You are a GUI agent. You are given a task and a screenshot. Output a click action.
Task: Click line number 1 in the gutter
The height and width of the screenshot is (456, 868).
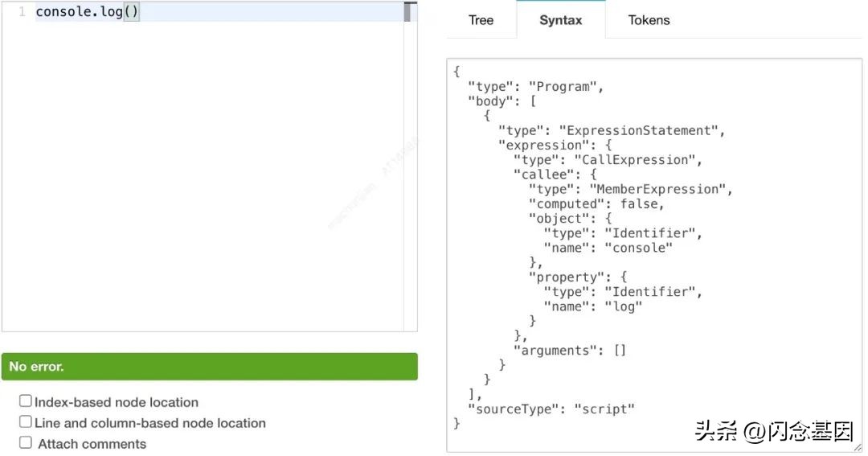pyautogui.click(x=21, y=13)
